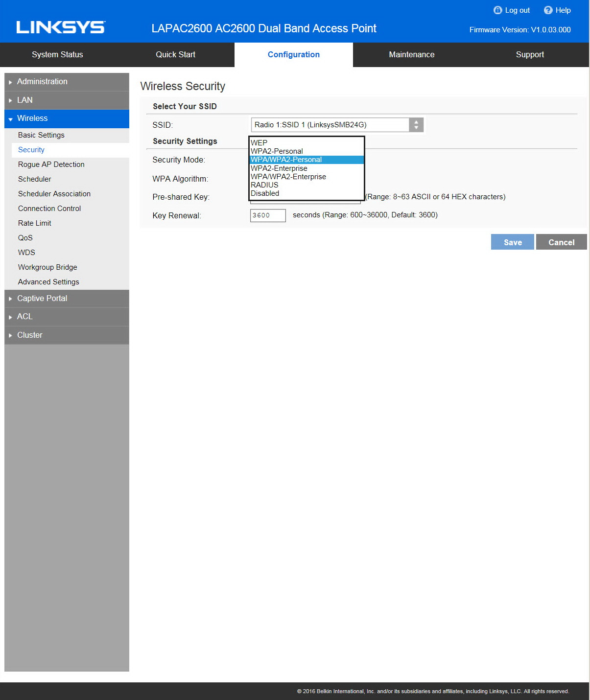Viewport: 590px width, 700px height.
Task: Expand the Cluster section
Action: tap(67, 335)
